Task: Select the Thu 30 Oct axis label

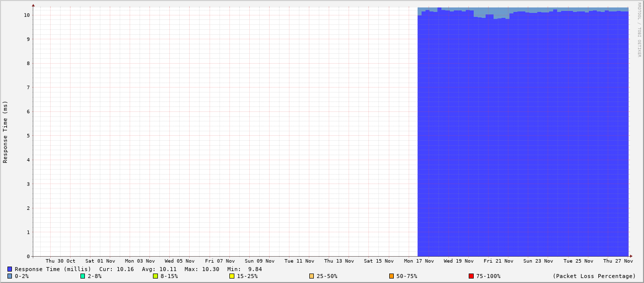Action: pyautogui.click(x=61, y=261)
